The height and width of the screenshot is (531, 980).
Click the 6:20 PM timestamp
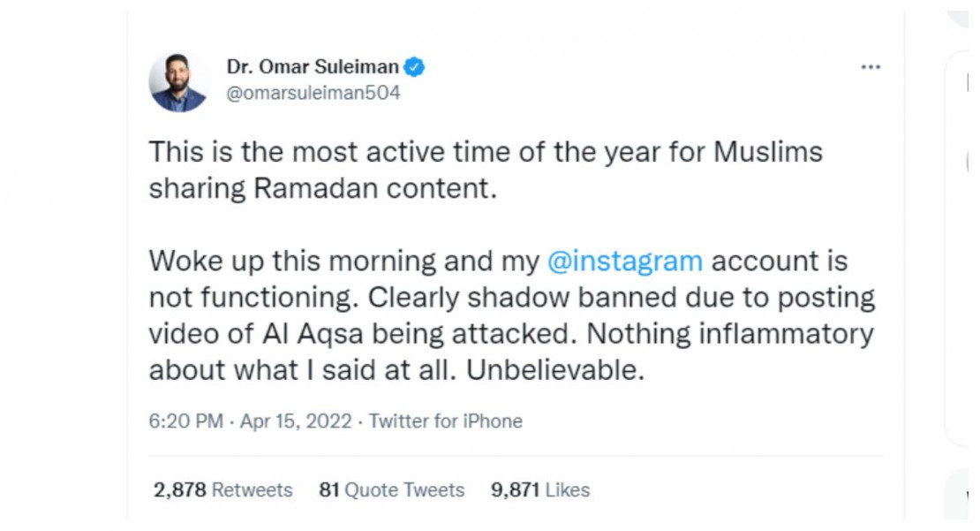click(x=185, y=421)
